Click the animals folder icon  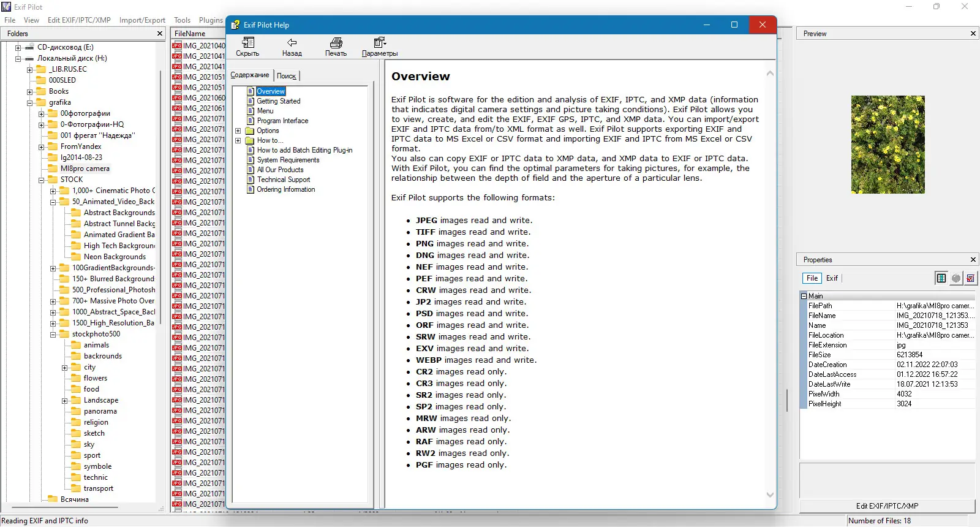[x=76, y=345]
